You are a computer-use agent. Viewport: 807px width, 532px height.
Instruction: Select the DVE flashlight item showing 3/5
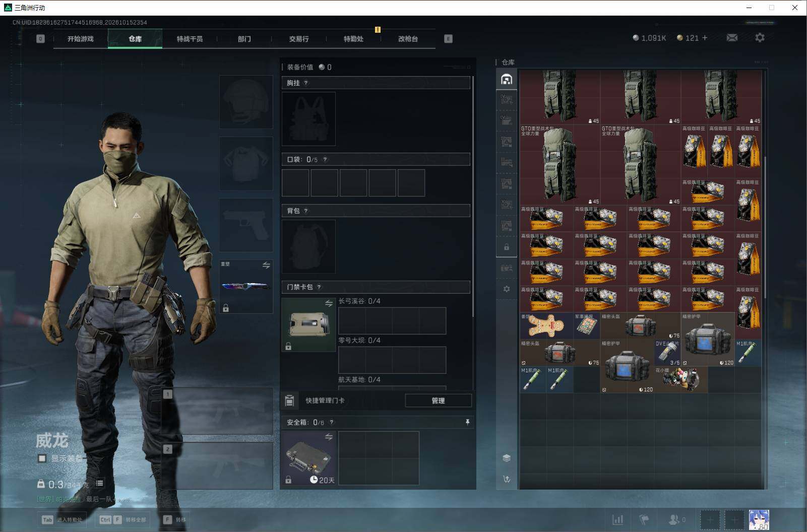tap(667, 353)
